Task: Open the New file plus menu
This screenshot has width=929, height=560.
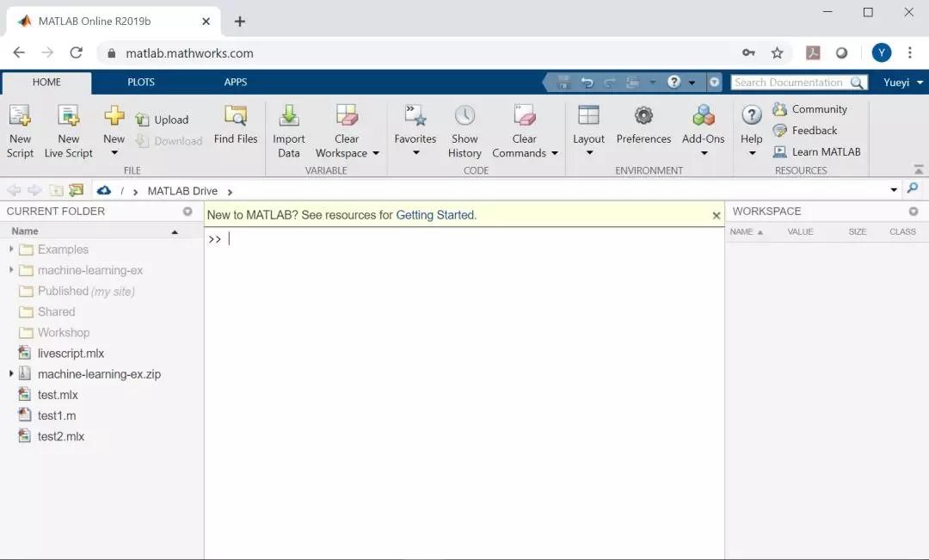Action: tap(114, 132)
